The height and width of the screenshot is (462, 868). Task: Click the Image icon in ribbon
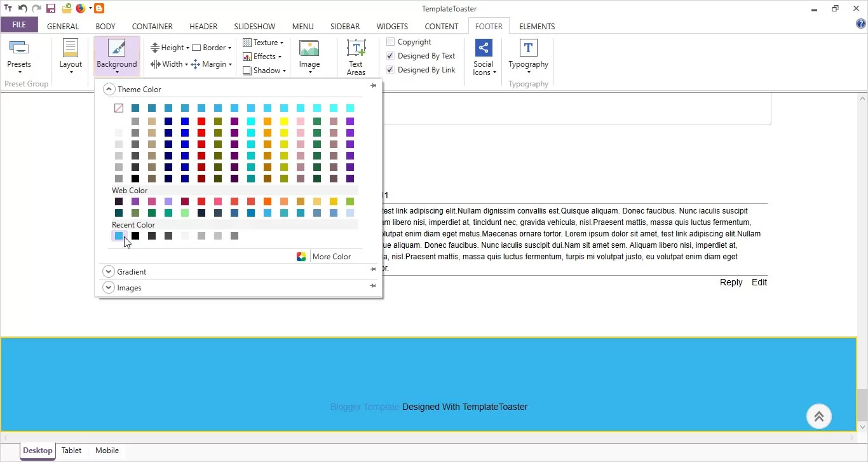pos(309,50)
